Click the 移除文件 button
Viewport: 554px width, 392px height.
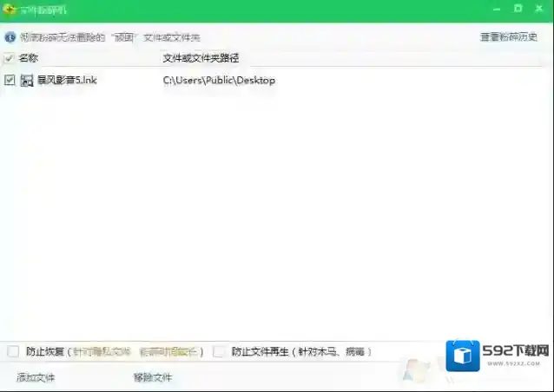click(153, 377)
